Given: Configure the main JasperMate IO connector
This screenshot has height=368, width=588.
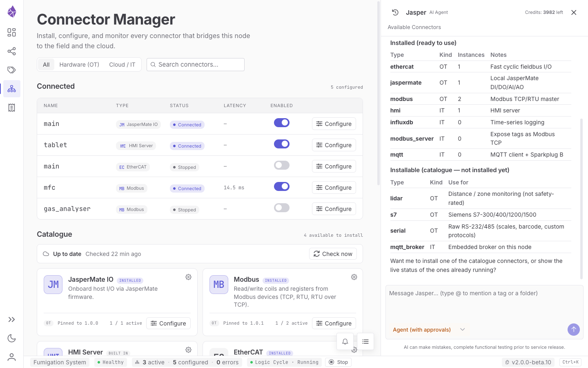Looking at the screenshot, I should 334,124.
